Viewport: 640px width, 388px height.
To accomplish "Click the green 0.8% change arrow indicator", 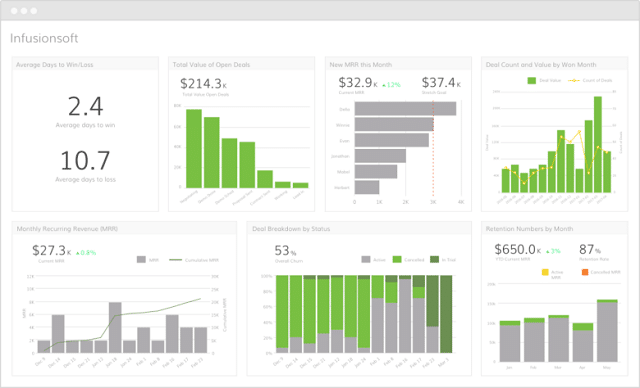I will (x=78, y=253).
